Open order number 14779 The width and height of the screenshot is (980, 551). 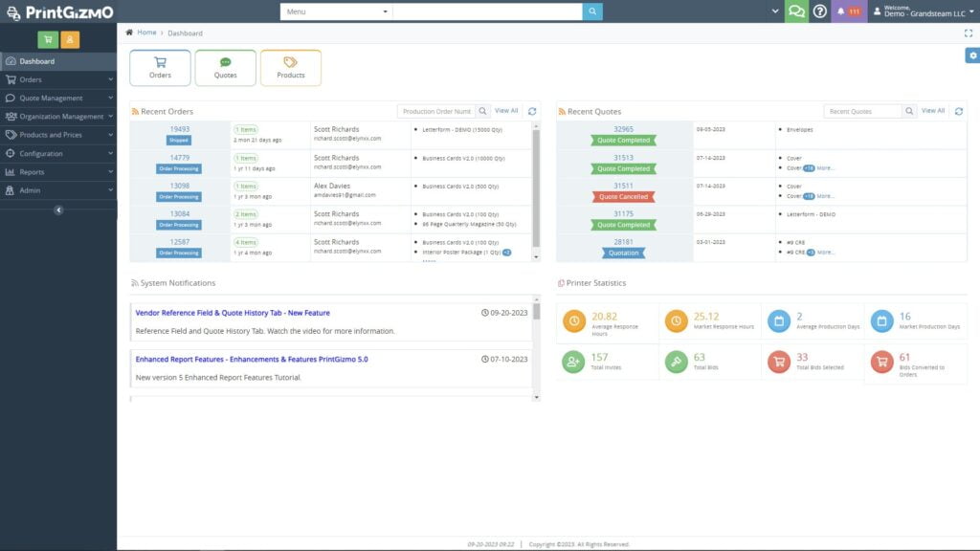[179, 158]
